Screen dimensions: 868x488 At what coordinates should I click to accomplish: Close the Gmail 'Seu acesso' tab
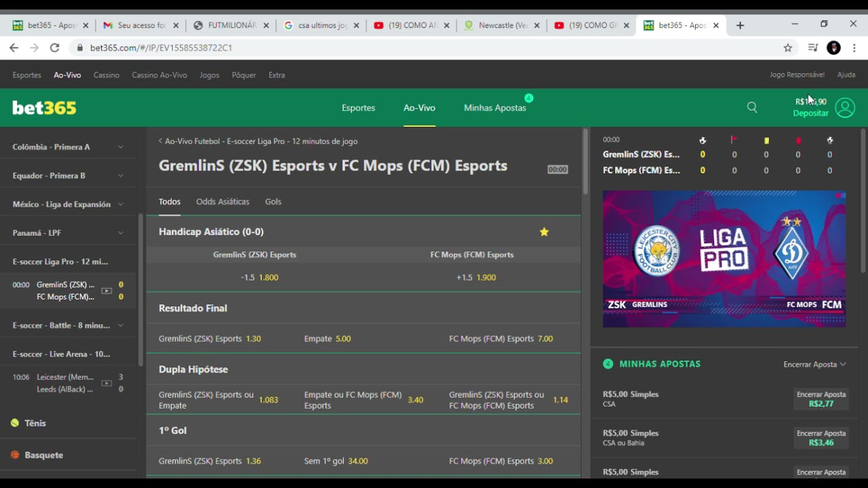click(x=176, y=25)
